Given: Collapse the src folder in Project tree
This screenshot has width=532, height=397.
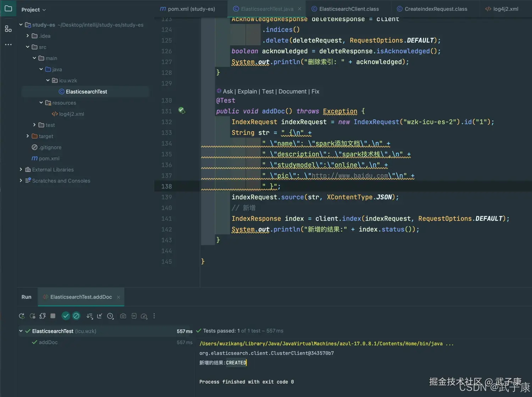Looking at the screenshot, I should (27, 47).
